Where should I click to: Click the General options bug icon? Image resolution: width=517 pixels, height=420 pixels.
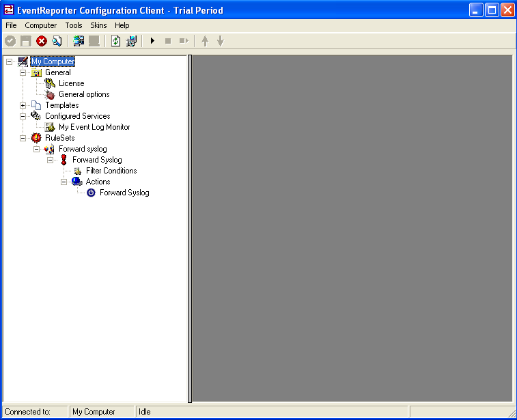pyautogui.click(x=50, y=95)
